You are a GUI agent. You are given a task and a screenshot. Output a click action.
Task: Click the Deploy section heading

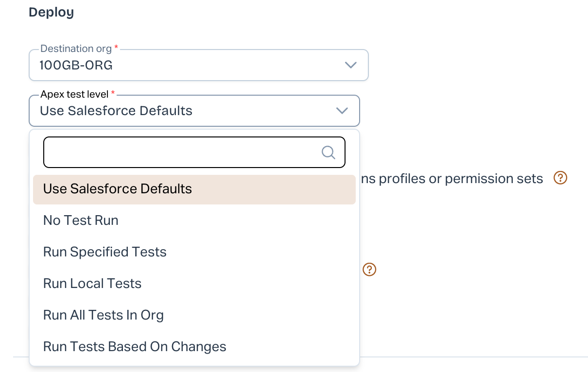[x=51, y=12]
